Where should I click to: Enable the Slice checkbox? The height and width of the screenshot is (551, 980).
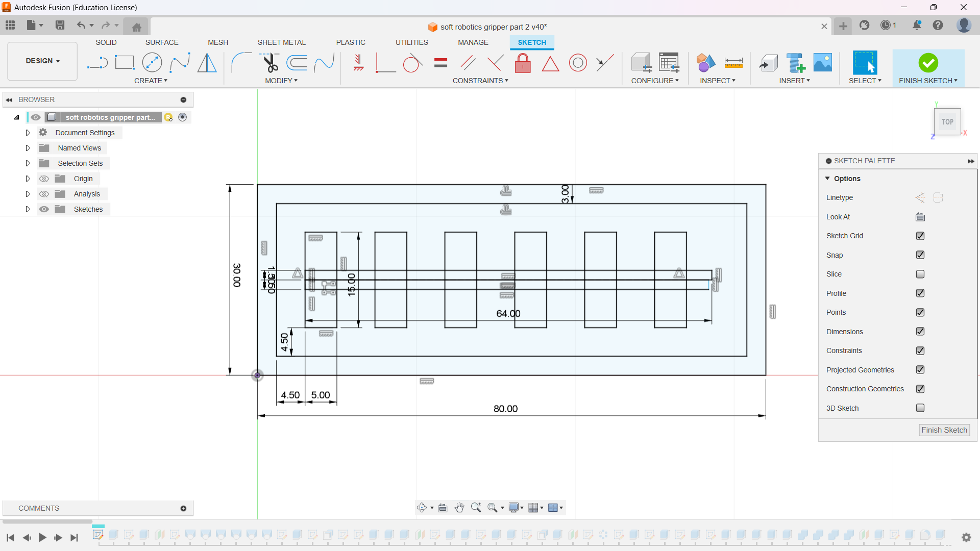pos(920,274)
